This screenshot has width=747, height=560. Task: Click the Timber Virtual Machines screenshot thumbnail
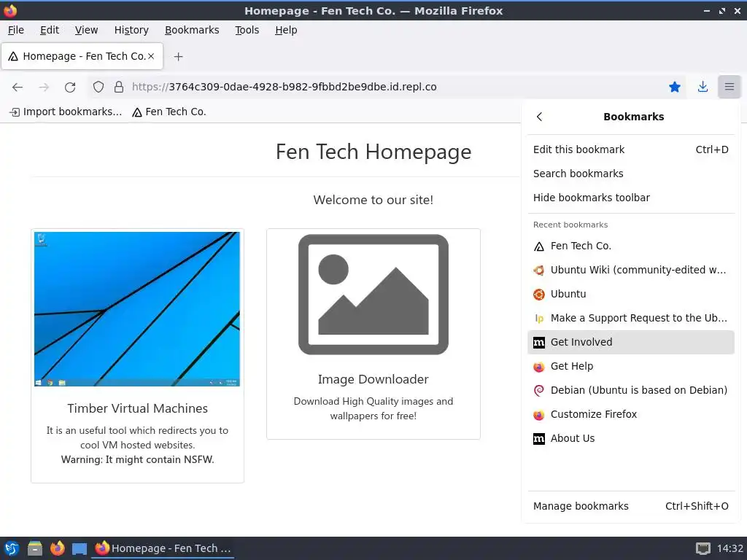click(x=137, y=309)
